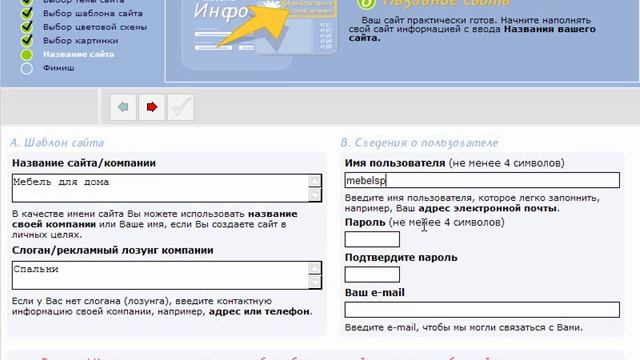Click hint 'Введите e-mail, чтобы мы могли связаться'

coord(463,327)
